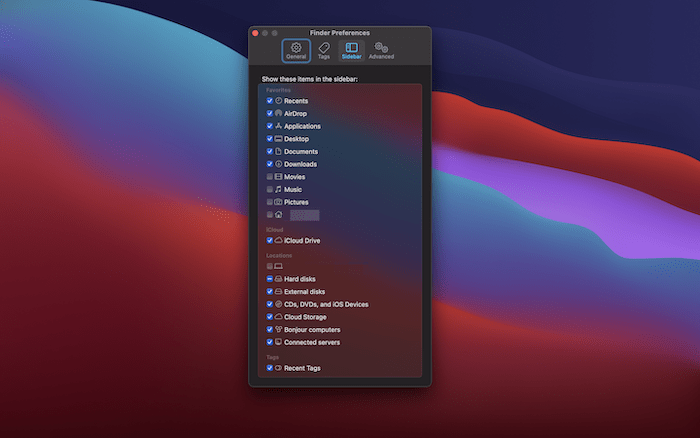The width and height of the screenshot is (700, 438).
Task: Enable the Music checkbox
Action: 270,189
